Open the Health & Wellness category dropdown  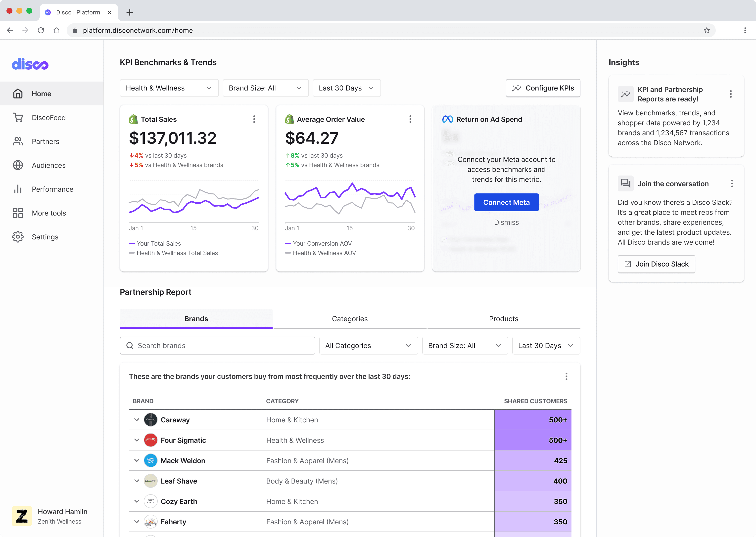tap(169, 88)
